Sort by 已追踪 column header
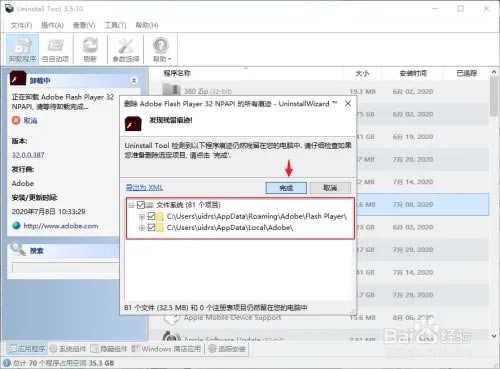 point(467,73)
